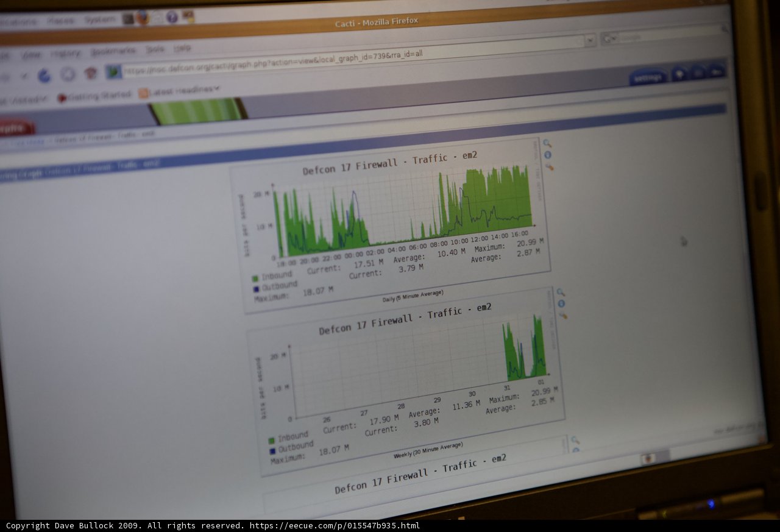
Task: Open the Firefox Bookmarks menu
Action: point(113,51)
